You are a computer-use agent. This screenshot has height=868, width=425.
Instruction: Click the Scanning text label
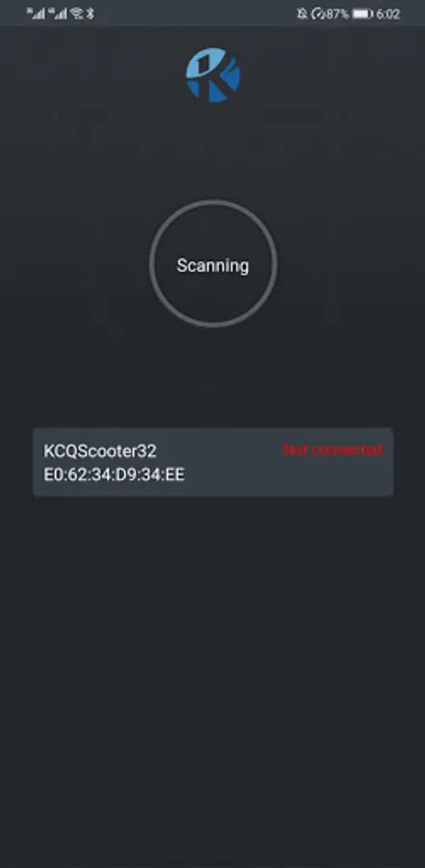click(213, 266)
